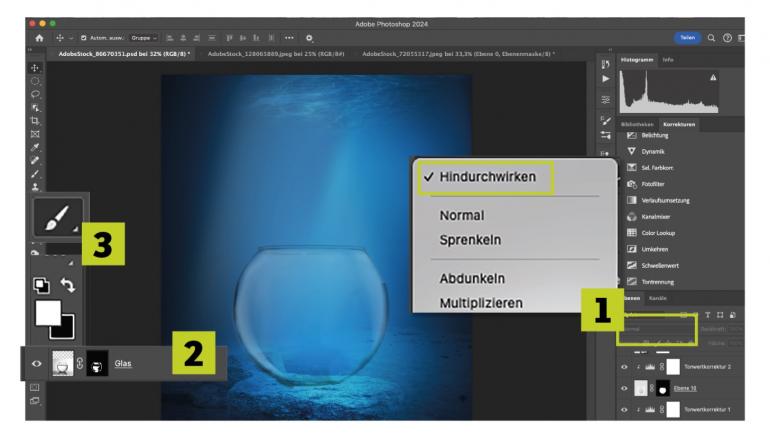
Task: Choose Normal in the blend mode list
Action: pyautogui.click(x=462, y=216)
